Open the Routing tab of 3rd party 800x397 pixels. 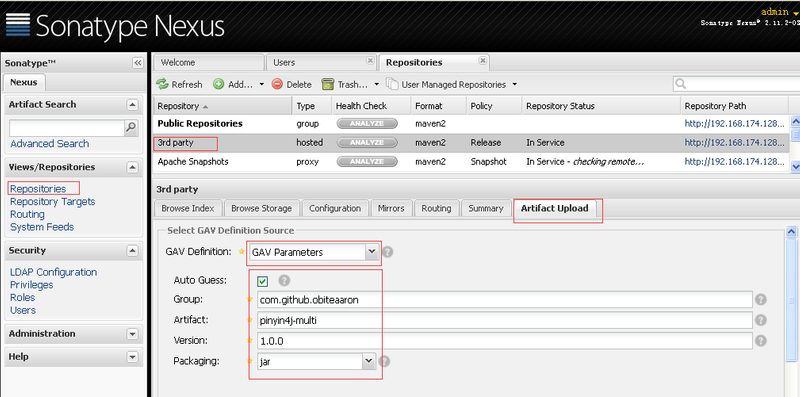(x=436, y=208)
